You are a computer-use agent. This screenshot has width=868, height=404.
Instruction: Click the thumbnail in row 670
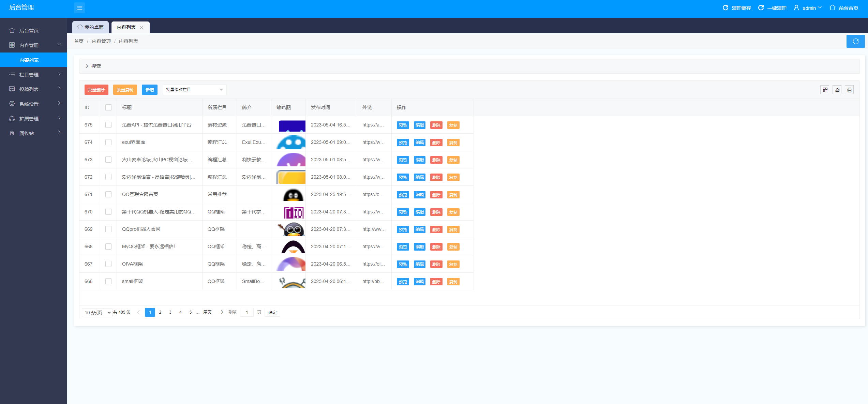(294, 212)
